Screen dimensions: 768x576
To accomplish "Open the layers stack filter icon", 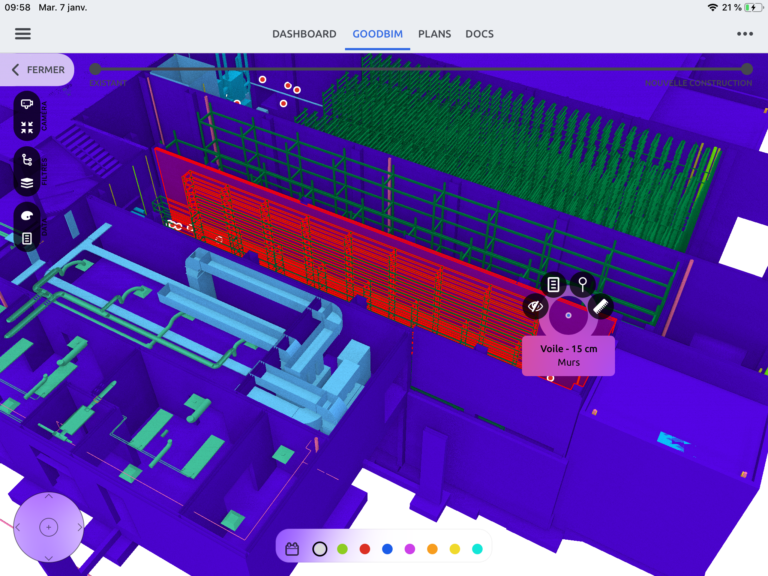I will click(x=27, y=182).
